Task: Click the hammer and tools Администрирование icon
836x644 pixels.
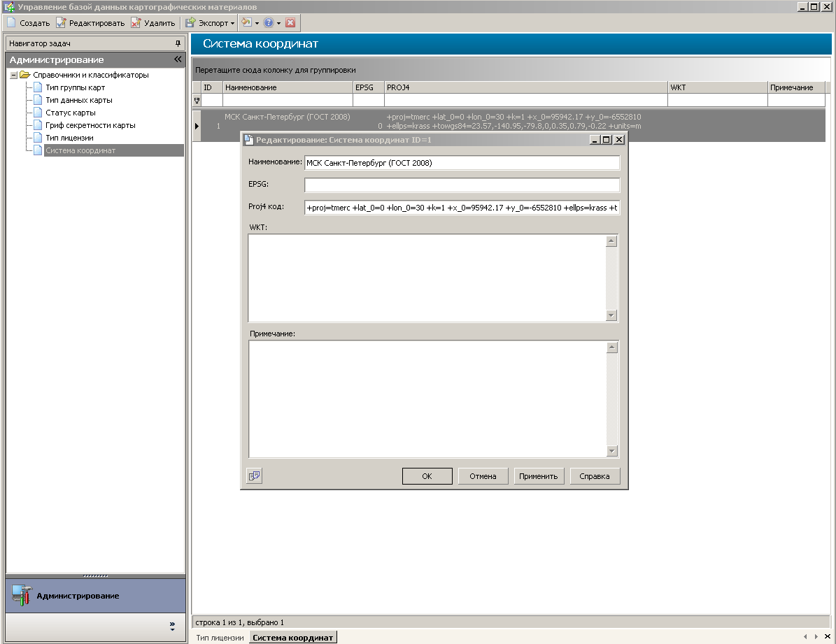Action: (22, 595)
